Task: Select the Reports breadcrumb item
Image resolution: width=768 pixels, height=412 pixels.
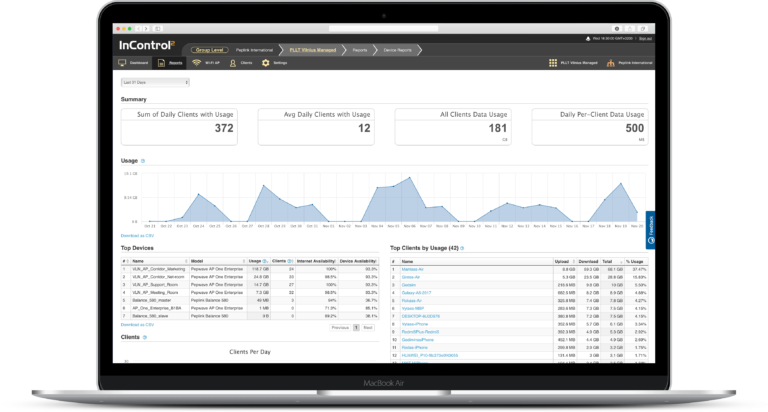Action: [x=360, y=50]
